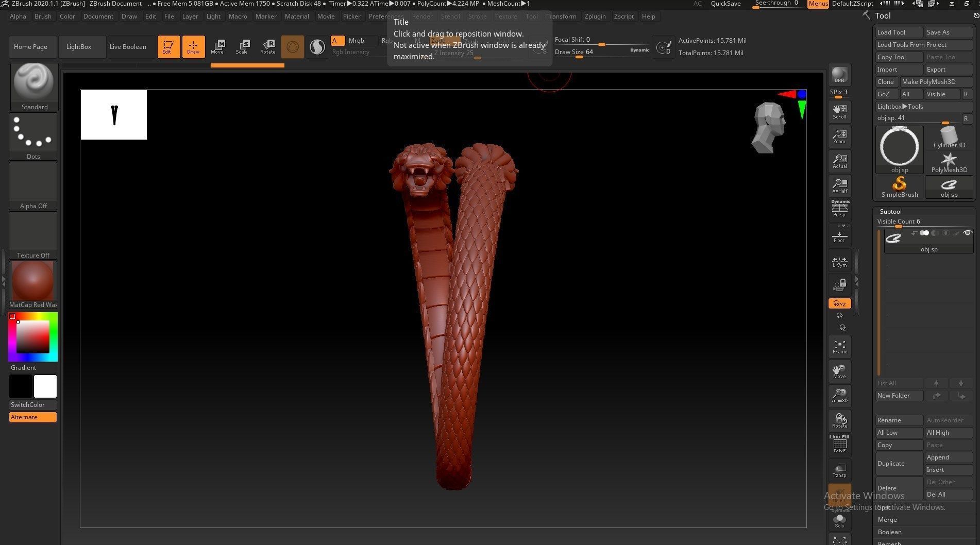Image resolution: width=980 pixels, height=545 pixels.
Task: Open the Transform menu
Action: 561,16
